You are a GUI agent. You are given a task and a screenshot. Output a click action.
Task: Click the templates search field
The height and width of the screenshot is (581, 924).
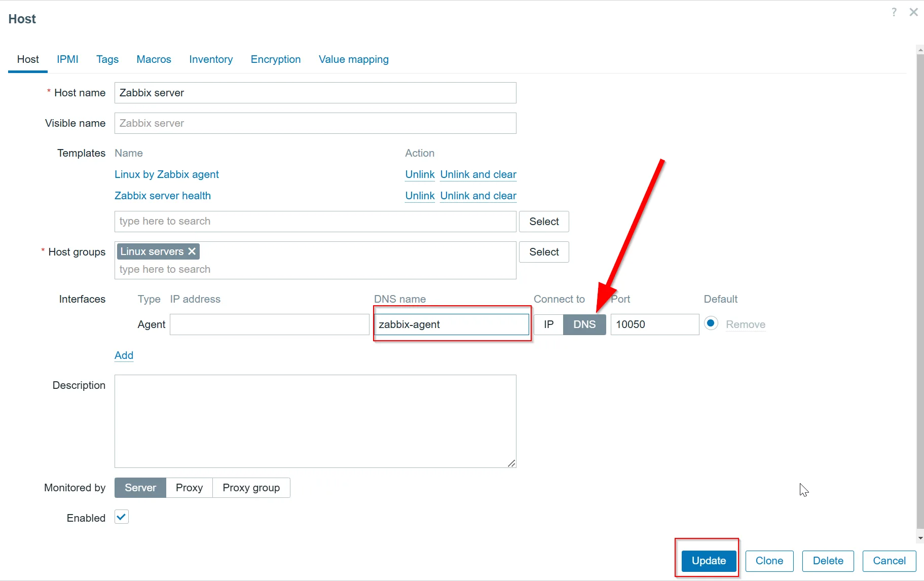[x=315, y=222]
